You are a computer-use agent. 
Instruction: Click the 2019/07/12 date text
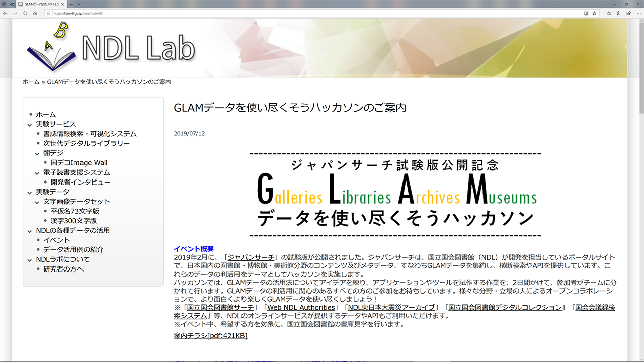[189, 134]
